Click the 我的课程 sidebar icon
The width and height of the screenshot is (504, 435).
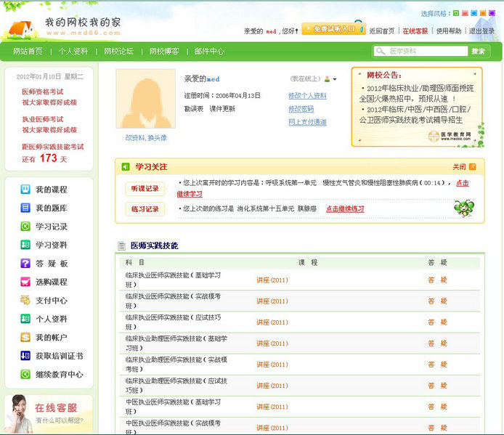coord(25,190)
